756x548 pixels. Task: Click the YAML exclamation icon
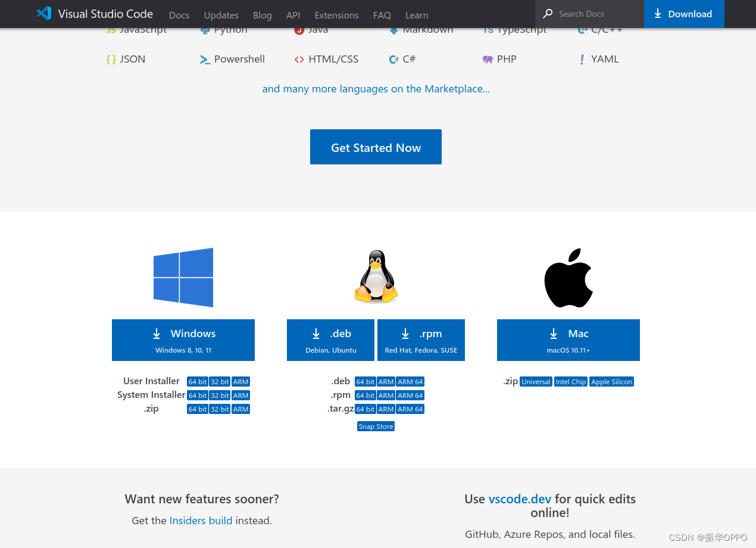(x=582, y=60)
